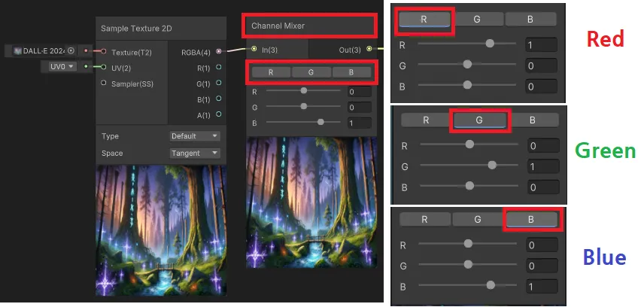644x307 pixels.
Task: Click the B slider in the Green panel
Action: [x=469, y=186]
